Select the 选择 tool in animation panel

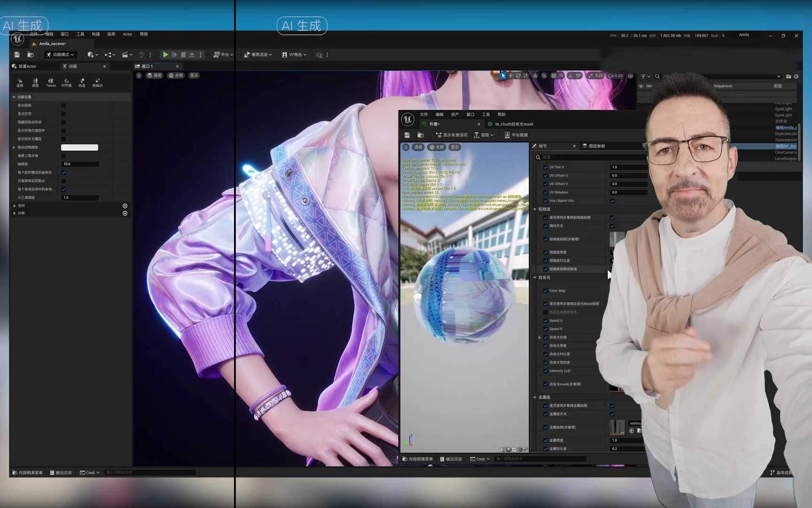pyautogui.click(x=20, y=83)
